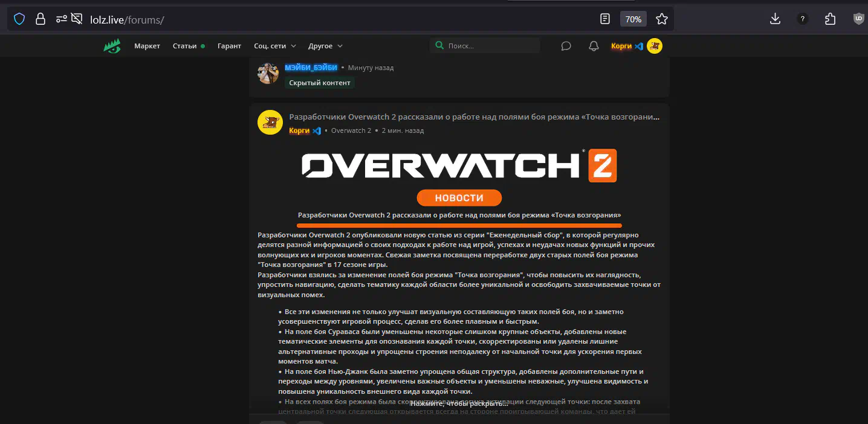Screen dimensions: 868x424
Task: Open the browser extensions puzzle icon
Action: tap(831, 19)
